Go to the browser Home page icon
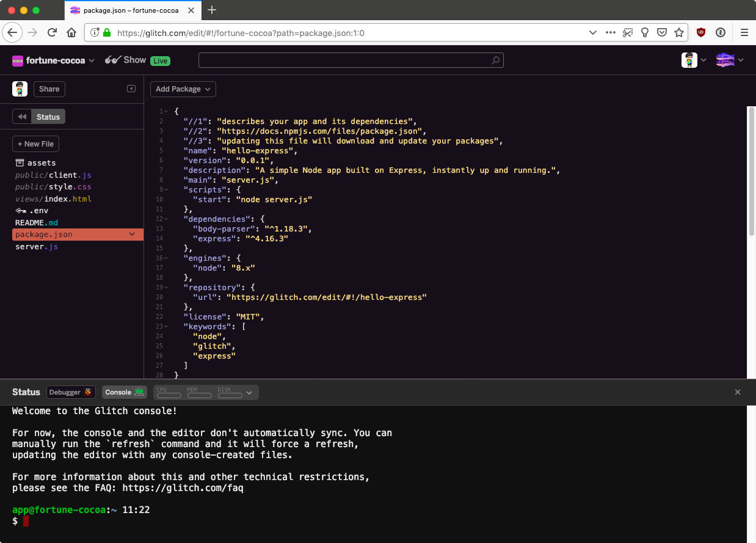756x543 pixels. 71,32
